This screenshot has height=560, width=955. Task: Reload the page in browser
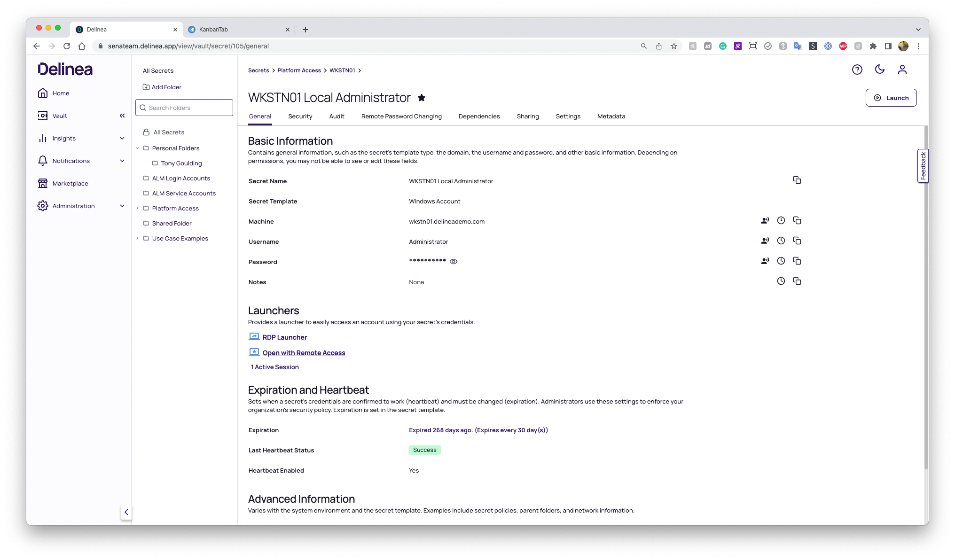click(67, 46)
